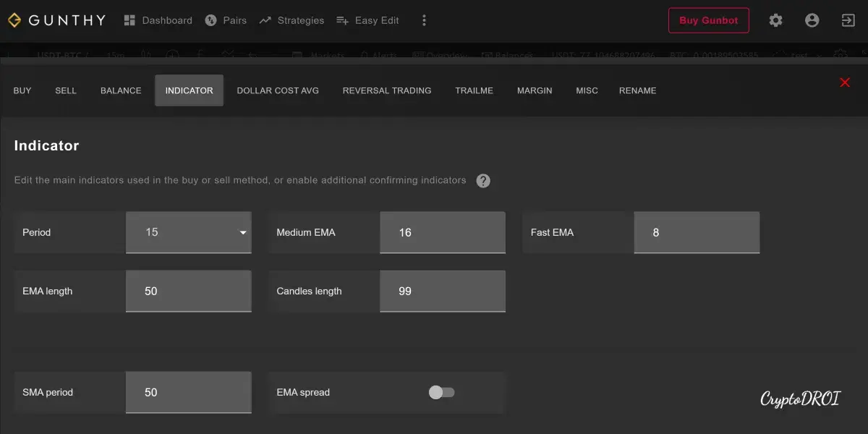
Task: Open Easy Edit
Action: pyautogui.click(x=367, y=20)
